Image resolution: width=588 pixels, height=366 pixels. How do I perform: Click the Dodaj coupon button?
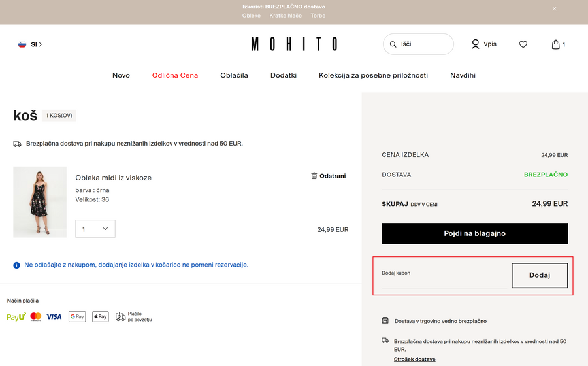[539, 275]
